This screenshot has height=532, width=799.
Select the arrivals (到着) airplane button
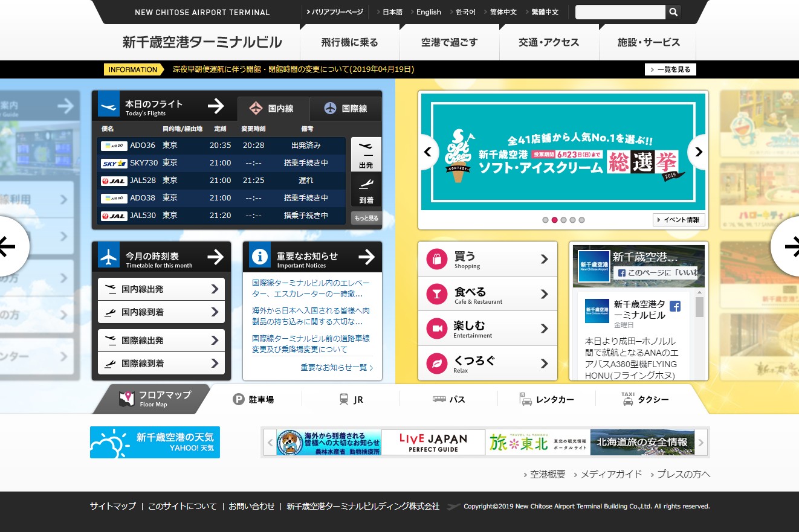[x=366, y=190]
